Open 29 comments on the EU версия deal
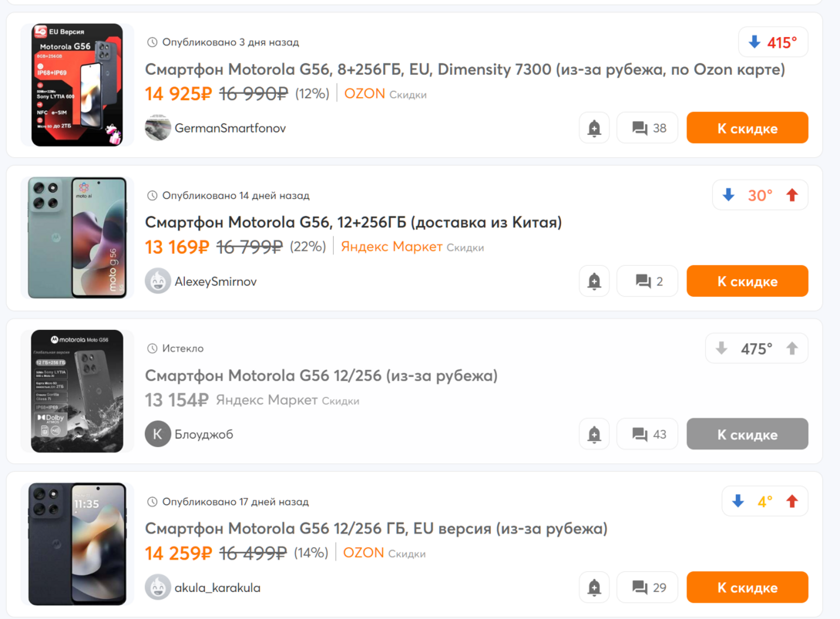840x619 pixels. 647,587
